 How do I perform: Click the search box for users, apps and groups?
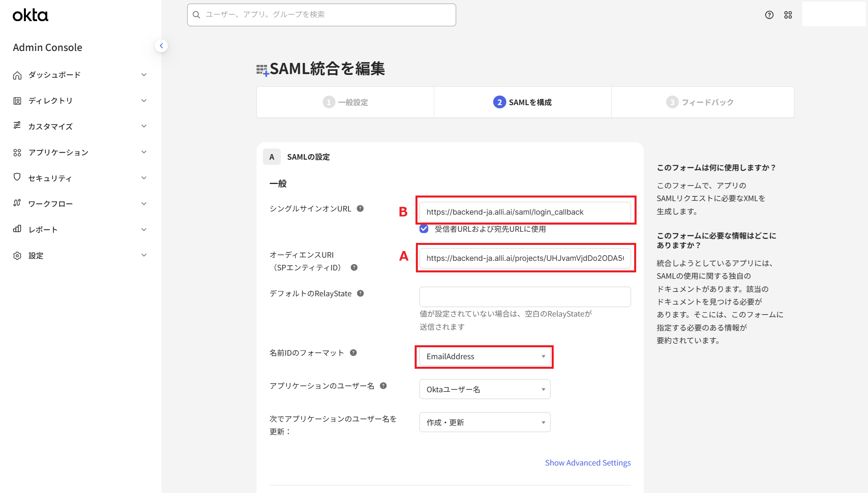click(321, 15)
